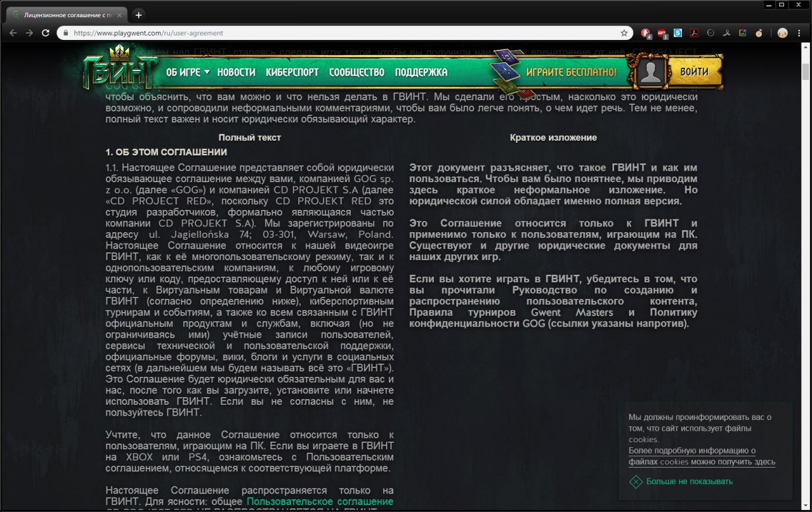Click the browser forward arrow

(x=29, y=33)
